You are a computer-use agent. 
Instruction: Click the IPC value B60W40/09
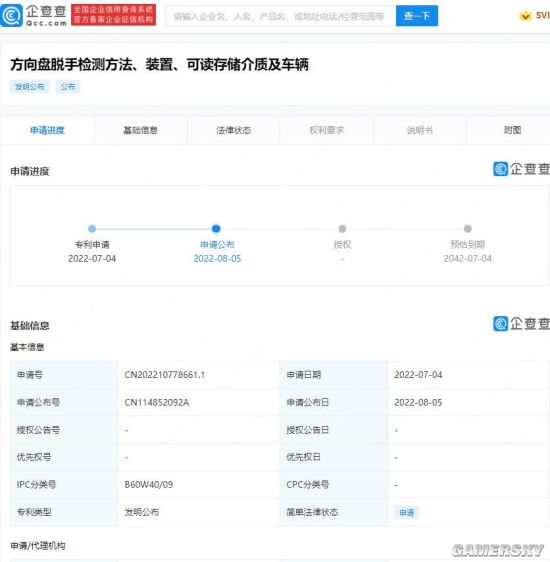click(149, 485)
